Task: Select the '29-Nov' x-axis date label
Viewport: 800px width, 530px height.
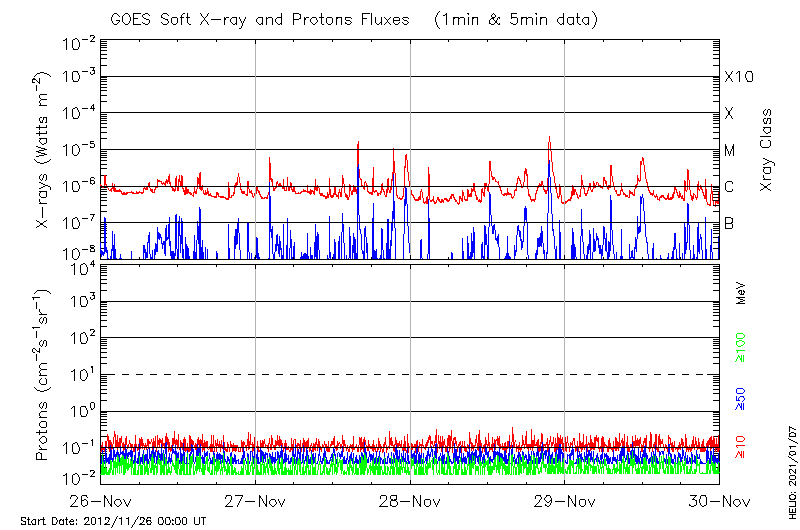Action: (x=565, y=501)
